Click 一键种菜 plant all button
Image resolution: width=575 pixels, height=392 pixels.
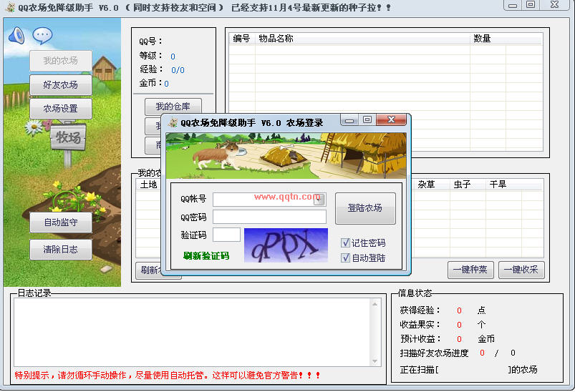click(470, 270)
